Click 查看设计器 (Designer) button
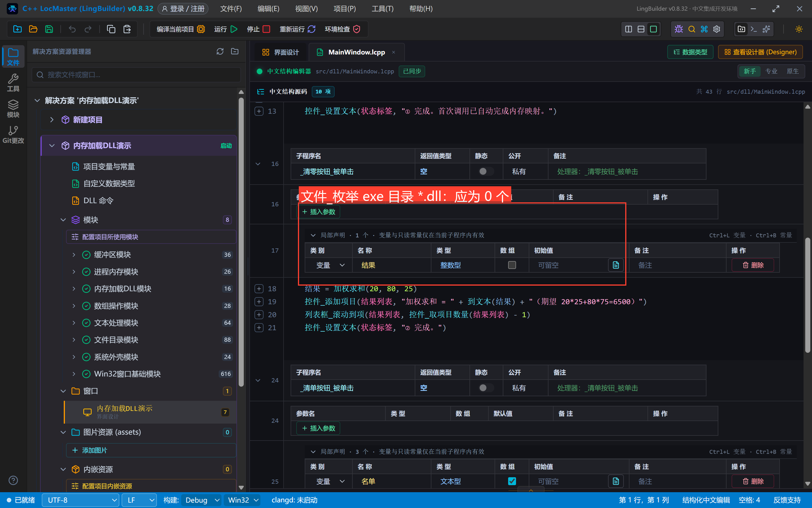 (x=760, y=52)
